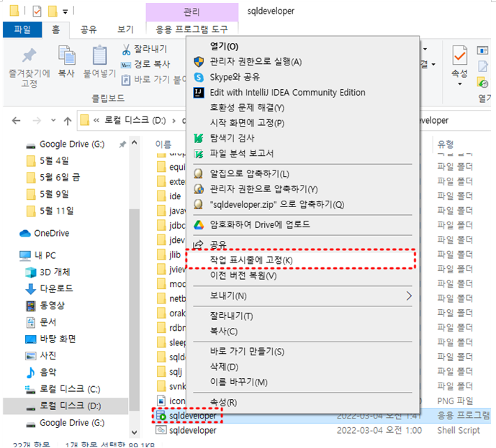
Task: Click 로컬 디스크 (D:) in address bar
Action: (135, 120)
